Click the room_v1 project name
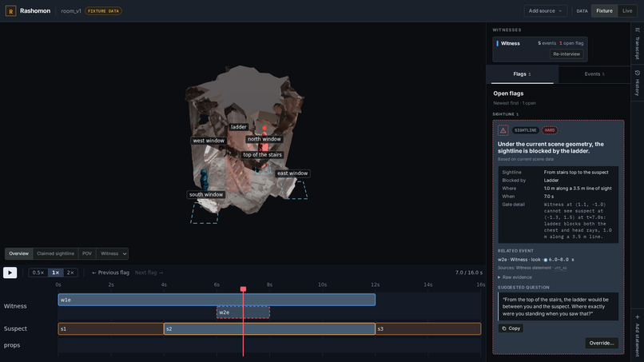Viewport: 644px width, 362px height. (71, 11)
